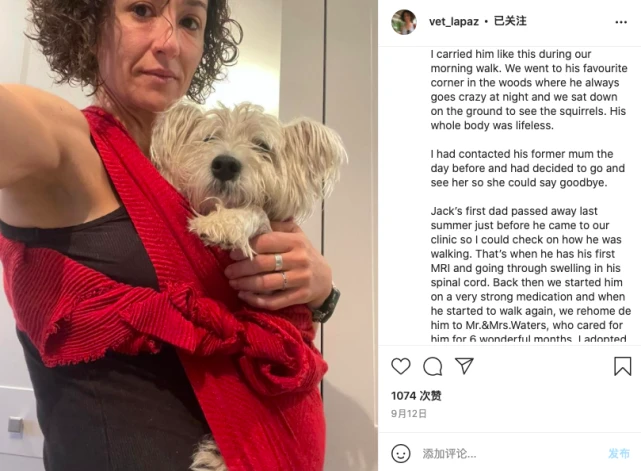Open the three-dot more options menu

pos(621,22)
